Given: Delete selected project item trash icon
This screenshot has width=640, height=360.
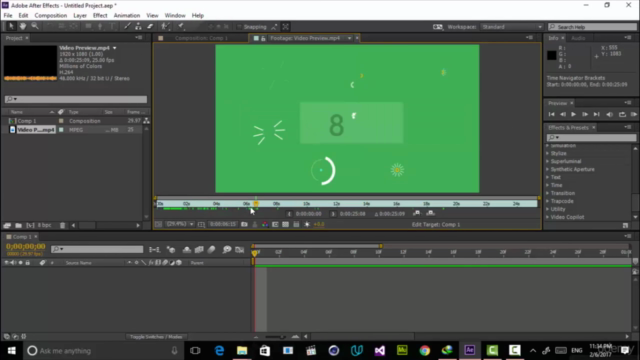Looking at the screenshot, I should coord(62,225).
